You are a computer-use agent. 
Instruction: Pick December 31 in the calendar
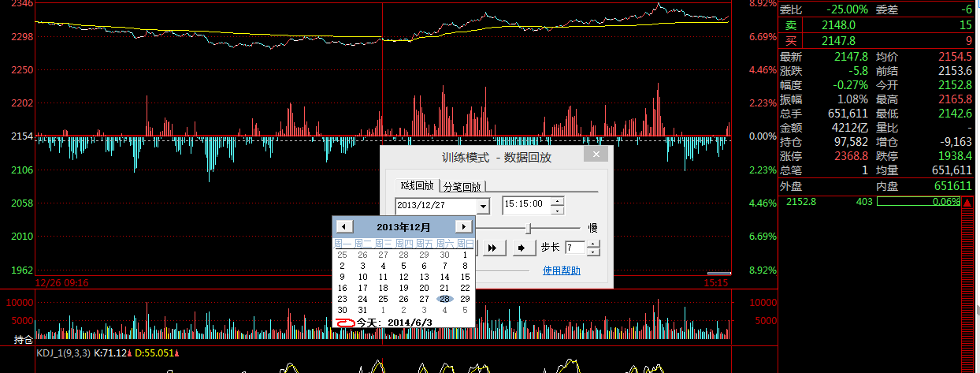click(x=363, y=310)
